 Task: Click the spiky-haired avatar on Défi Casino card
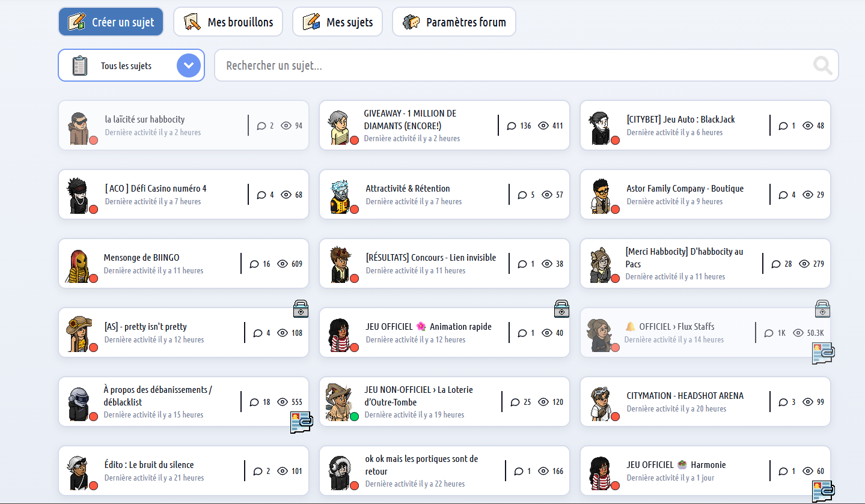pos(79,196)
